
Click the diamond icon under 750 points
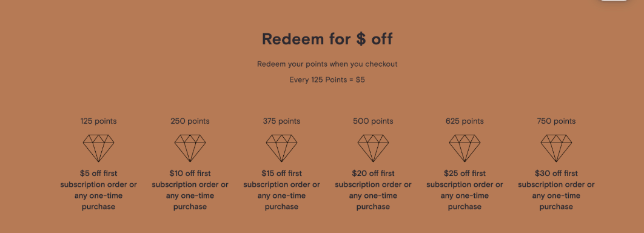point(556,148)
